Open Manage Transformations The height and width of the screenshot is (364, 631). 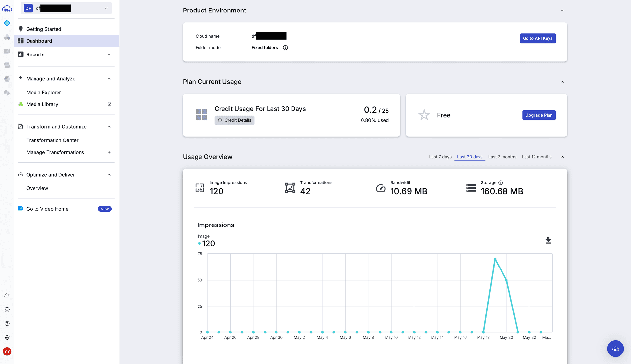55,152
